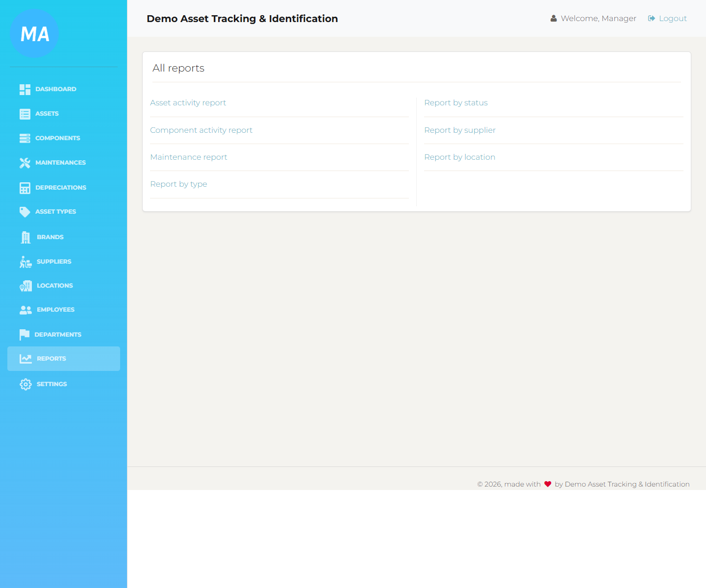Open Settings sidebar label
The image size is (706, 588).
pos(51,384)
